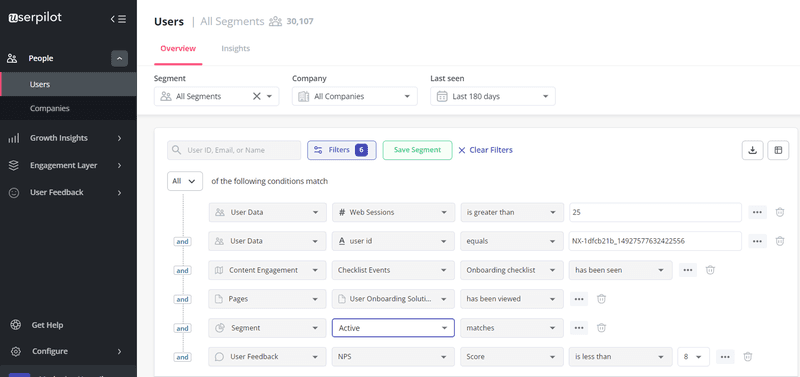Open the Users sidebar item
Viewport: 800px width, 377px height.
tap(68, 84)
